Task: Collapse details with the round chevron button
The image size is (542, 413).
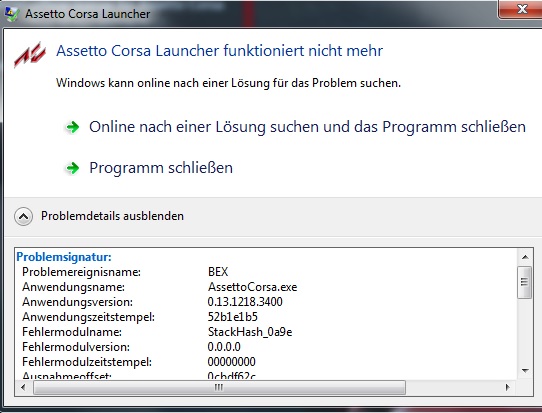Action: tap(24, 216)
